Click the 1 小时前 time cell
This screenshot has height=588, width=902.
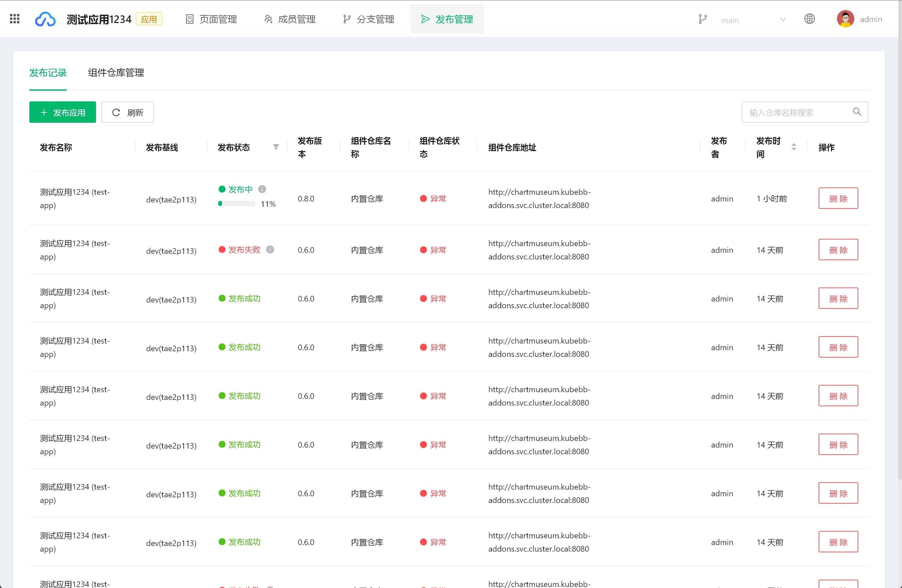click(772, 199)
